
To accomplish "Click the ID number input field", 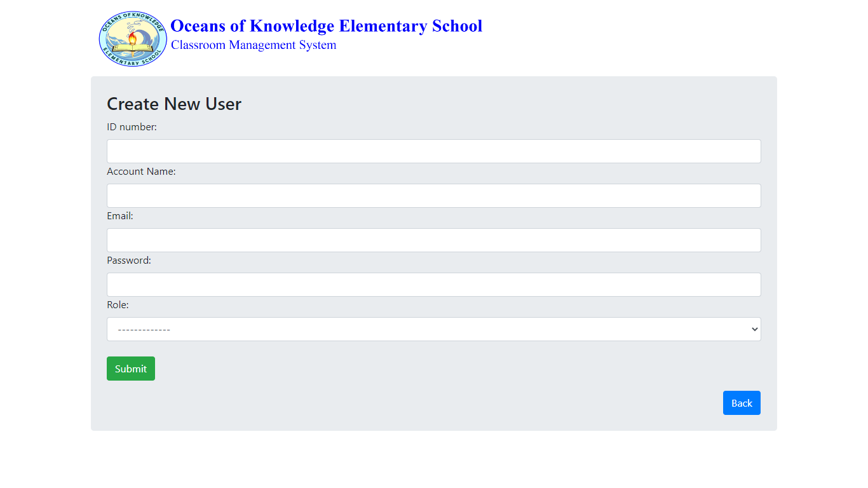I will [x=433, y=151].
